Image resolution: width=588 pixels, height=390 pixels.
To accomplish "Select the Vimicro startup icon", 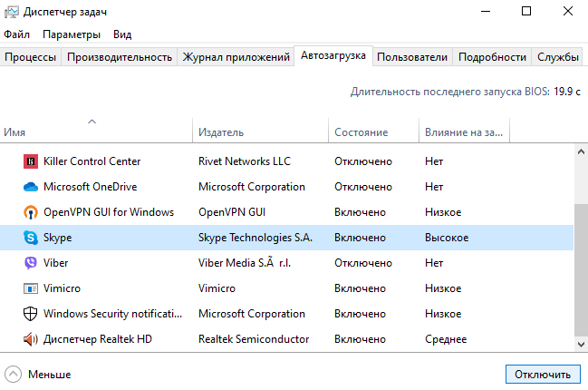I will 30,288.
